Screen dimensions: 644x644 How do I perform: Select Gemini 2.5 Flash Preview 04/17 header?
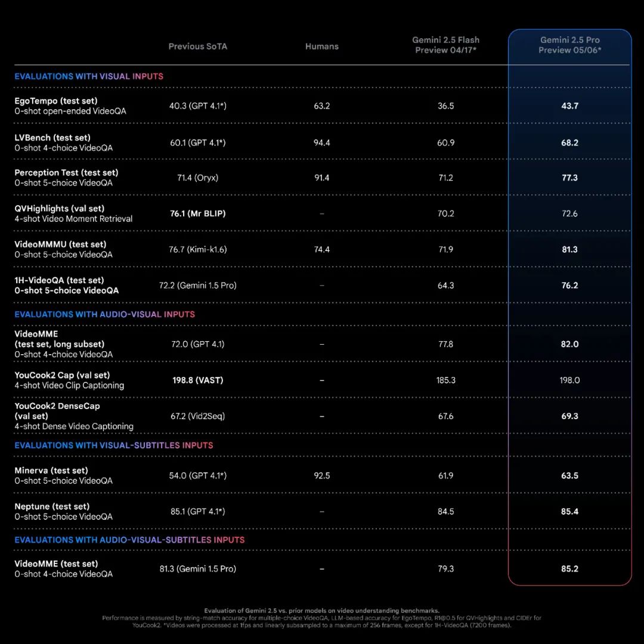pos(445,45)
